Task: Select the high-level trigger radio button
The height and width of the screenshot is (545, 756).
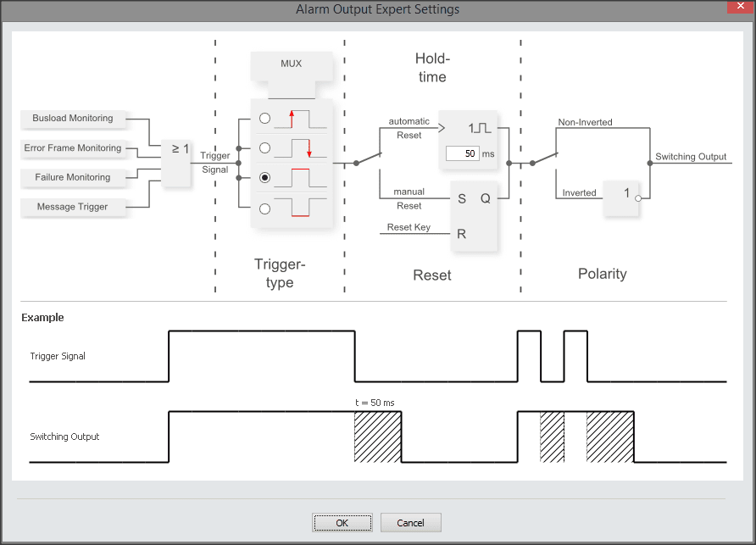Action: [265, 178]
